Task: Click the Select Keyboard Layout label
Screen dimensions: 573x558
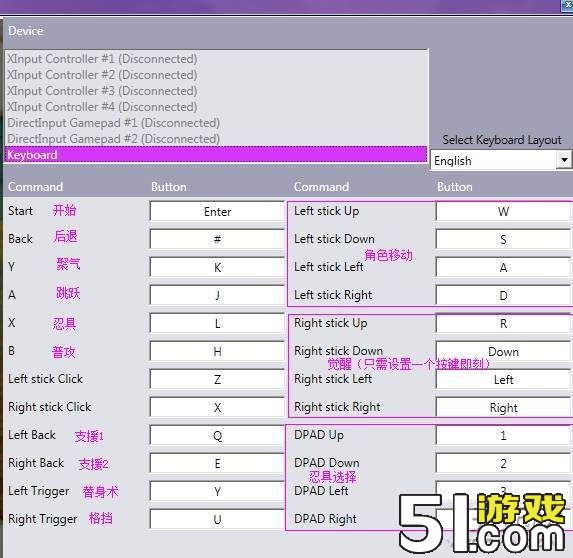Action: [502, 140]
